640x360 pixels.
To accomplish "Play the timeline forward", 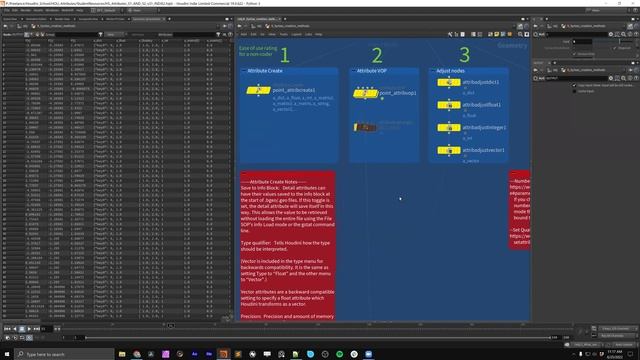I will click(29, 329).
